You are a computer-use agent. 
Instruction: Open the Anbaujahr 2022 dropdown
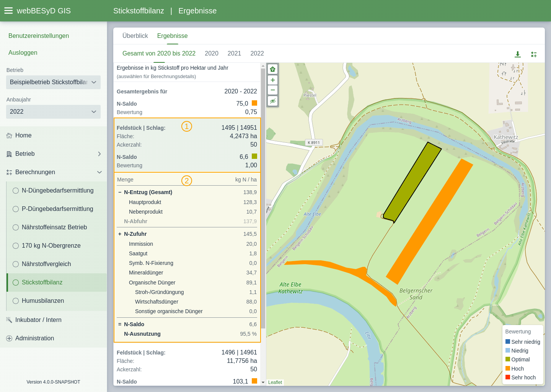coord(53,112)
